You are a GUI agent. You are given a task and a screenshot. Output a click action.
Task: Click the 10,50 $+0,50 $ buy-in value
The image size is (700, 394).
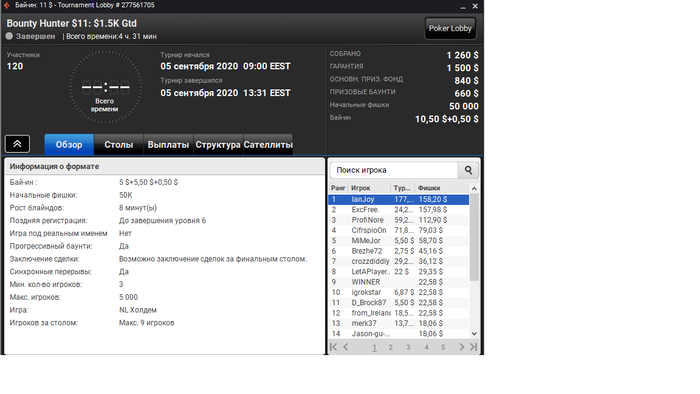[x=447, y=119]
